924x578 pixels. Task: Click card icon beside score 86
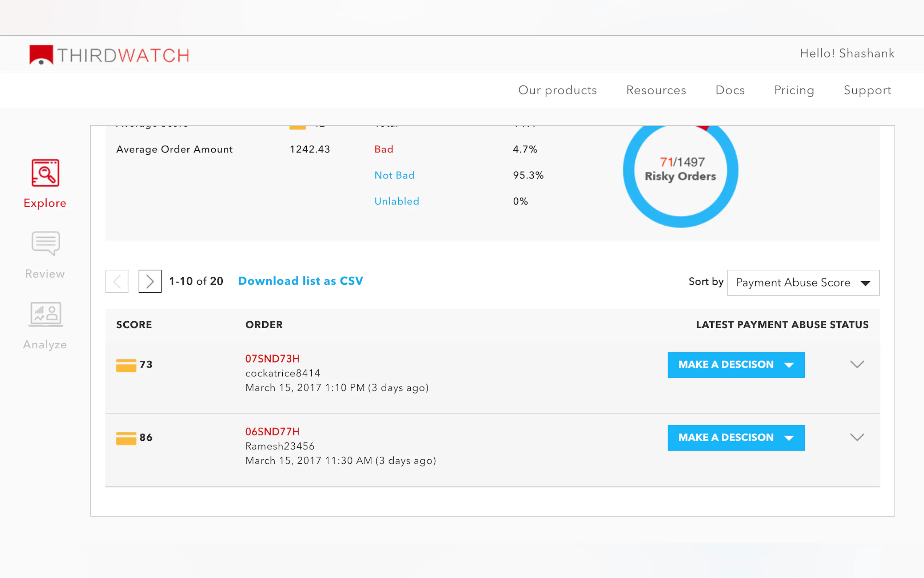click(126, 438)
